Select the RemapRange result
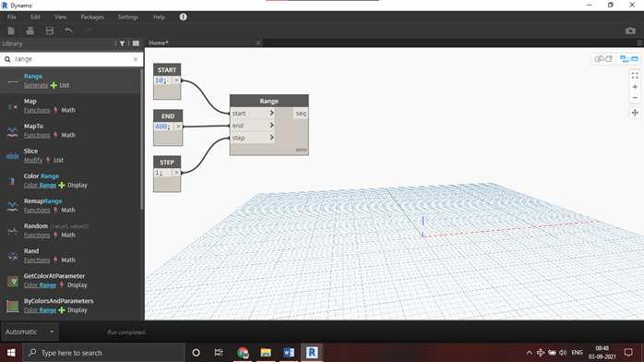 click(71, 206)
